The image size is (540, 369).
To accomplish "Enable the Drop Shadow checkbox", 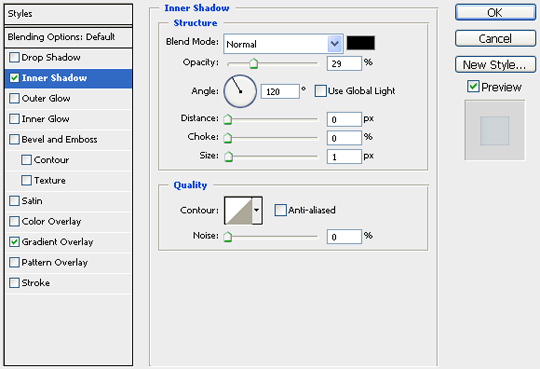I will tap(14, 57).
